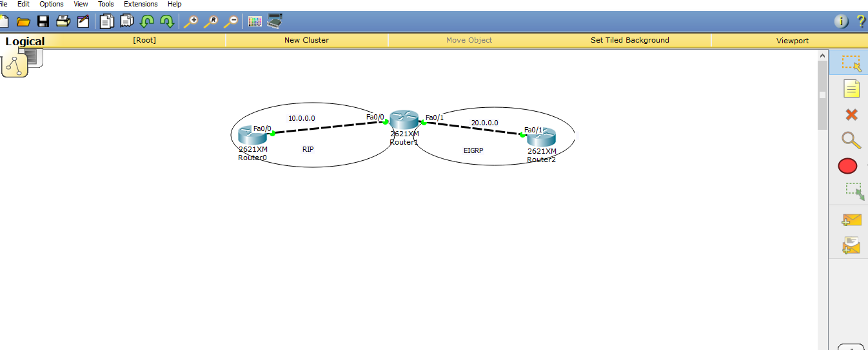This screenshot has width=868, height=350.
Task: Click the New file blank page icon
Action: click(x=5, y=21)
